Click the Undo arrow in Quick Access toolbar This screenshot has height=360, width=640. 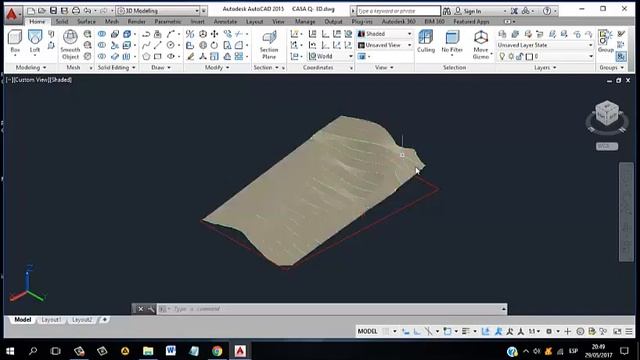click(87, 11)
